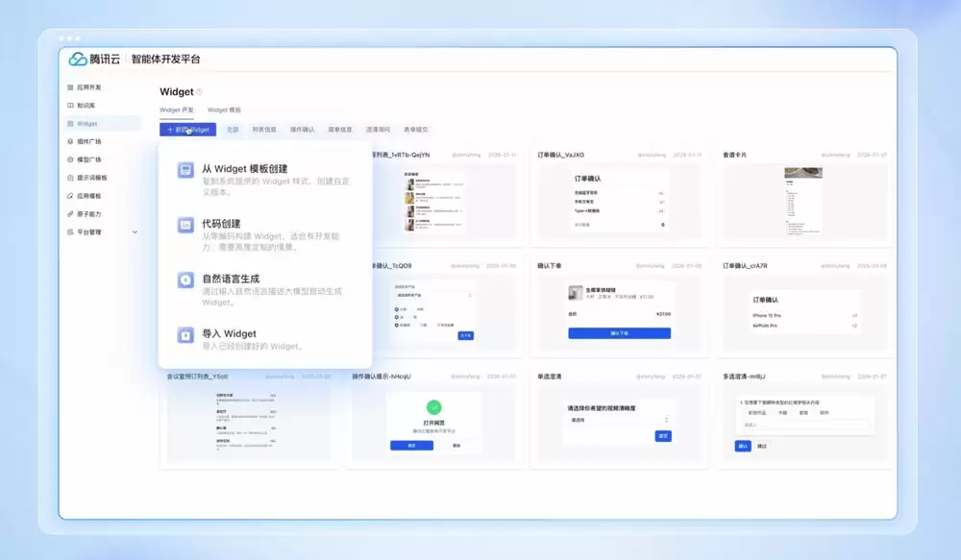Open the 请选择 dropdown in the 单选澄清 card

[x=617, y=420]
